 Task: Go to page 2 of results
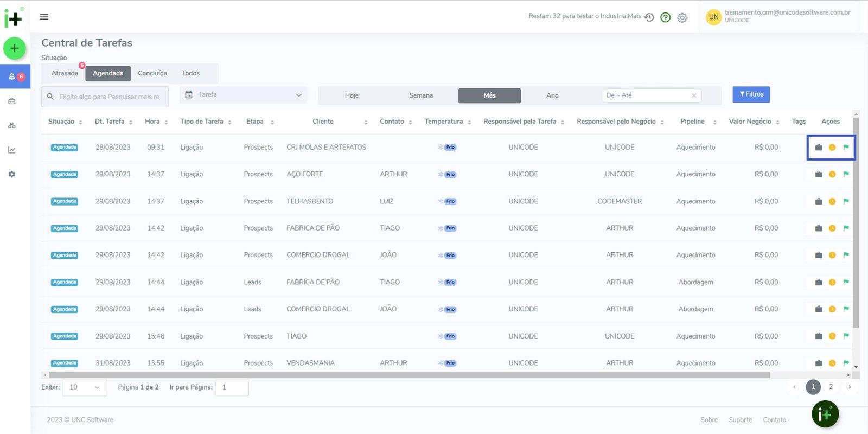click(831, 387)
